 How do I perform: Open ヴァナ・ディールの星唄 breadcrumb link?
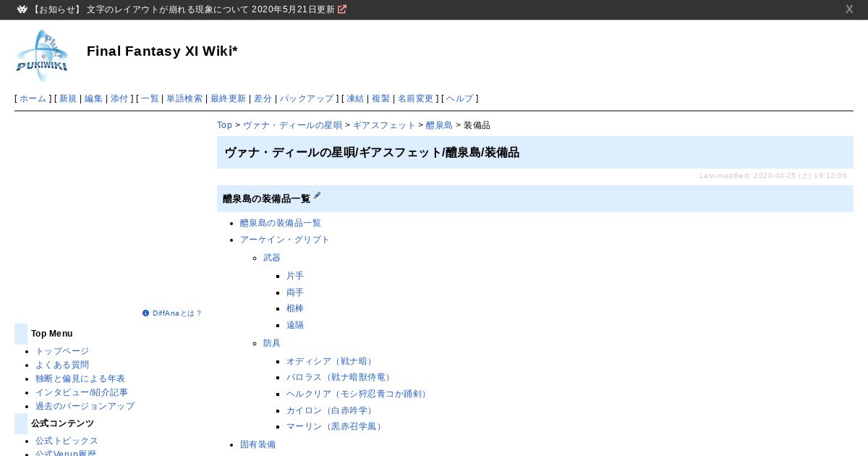tap(292, 125)
